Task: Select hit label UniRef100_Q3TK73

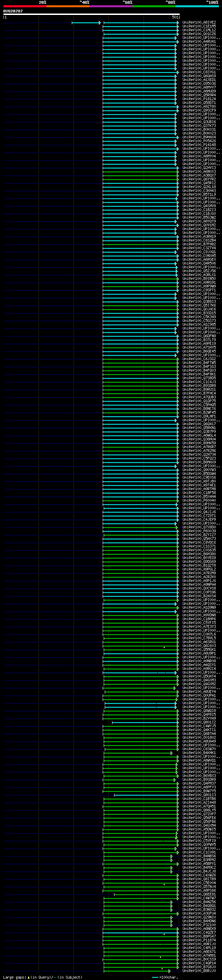Action: tap(199, 125)
